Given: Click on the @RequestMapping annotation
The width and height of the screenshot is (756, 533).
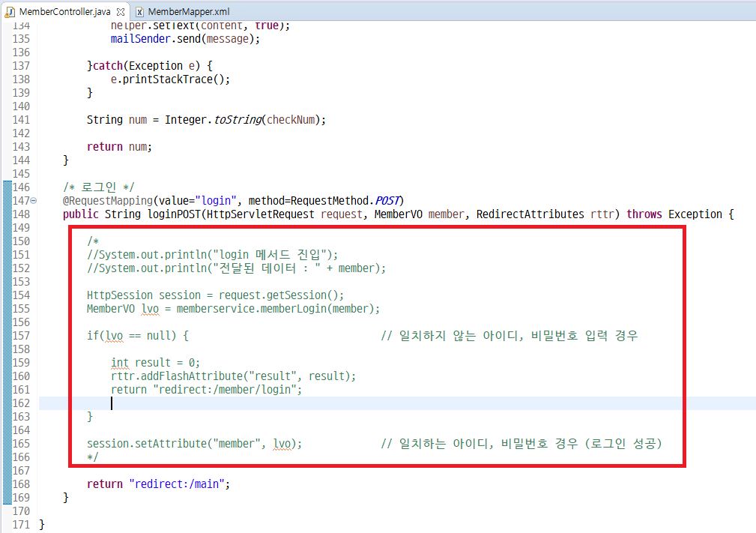Looking at the screenshot, I should pyautogui.click(x=107, y=201).
